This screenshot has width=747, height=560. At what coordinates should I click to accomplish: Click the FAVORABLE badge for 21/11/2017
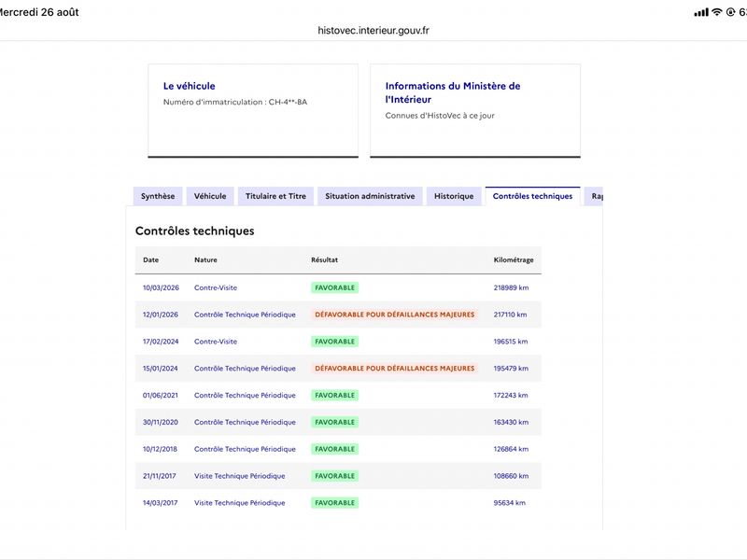(335, 476)
